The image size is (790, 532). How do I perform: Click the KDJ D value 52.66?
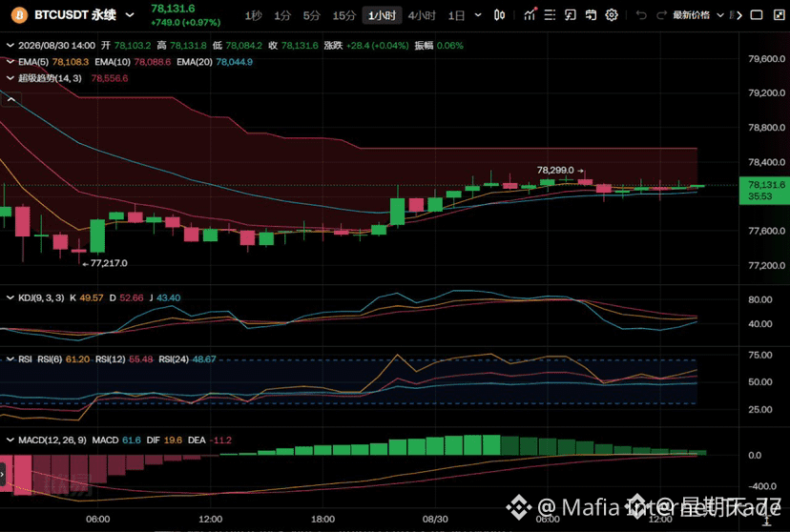tap(132, 298)
